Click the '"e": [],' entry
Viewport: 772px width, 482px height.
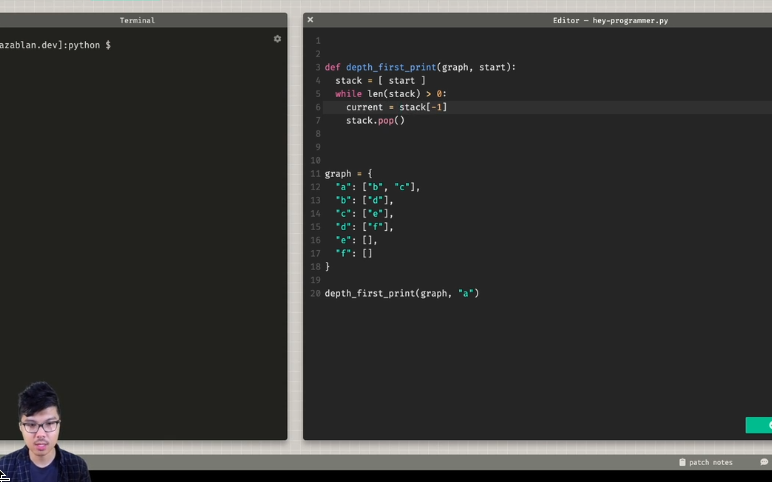pos(356,240)
